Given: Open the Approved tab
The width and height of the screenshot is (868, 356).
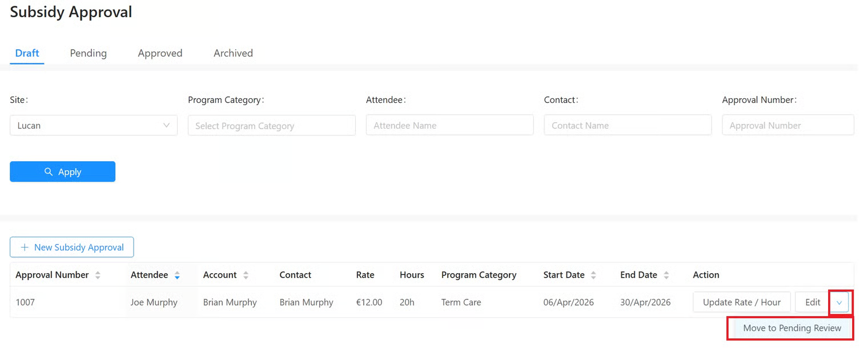Looking at the screenshot, I should (160, 53).
